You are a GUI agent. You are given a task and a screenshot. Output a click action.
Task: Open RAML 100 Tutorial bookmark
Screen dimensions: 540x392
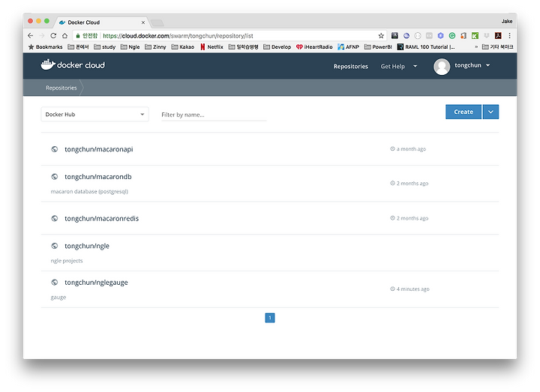click(426, 46)
